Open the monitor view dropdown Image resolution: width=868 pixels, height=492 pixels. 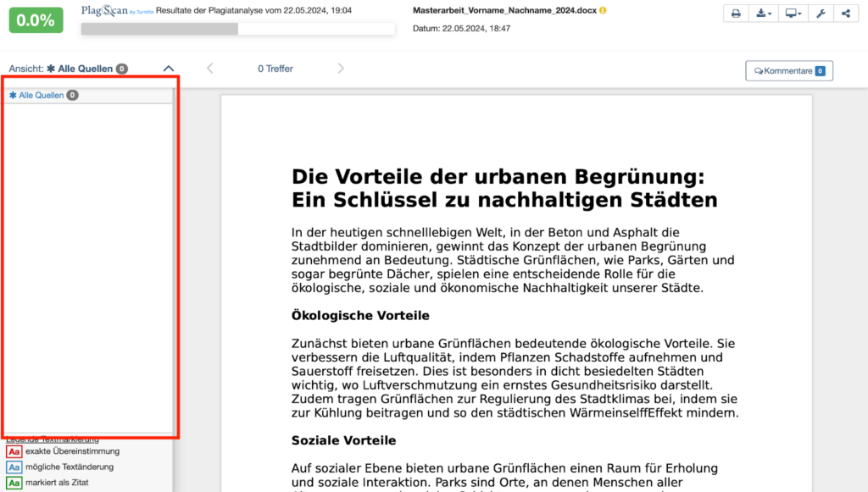[x=793, y=14]
